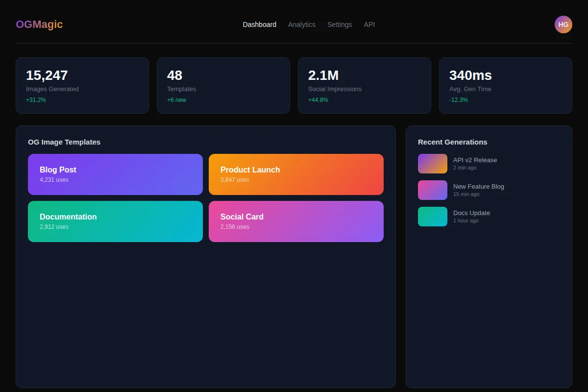Image resolution: width=588 pixels, height=392 pixels.
Task: Click the Avg. Gen Time card
Action: pos(506,86)
